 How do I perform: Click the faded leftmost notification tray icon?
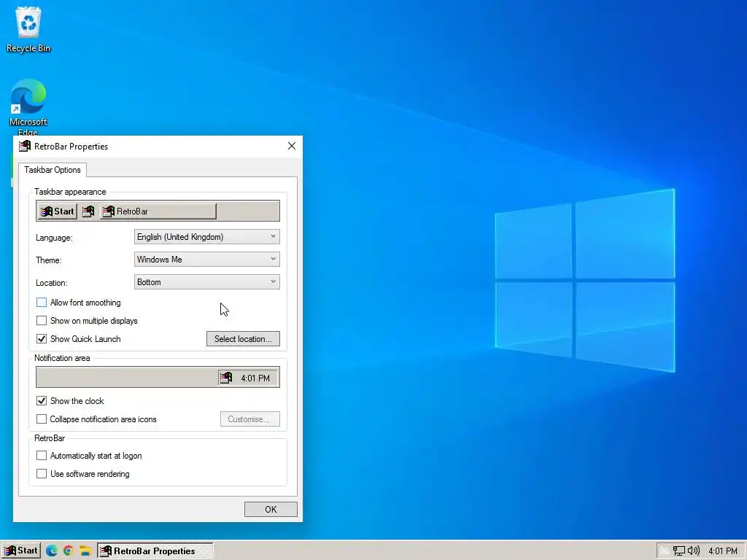coord(665,551)
